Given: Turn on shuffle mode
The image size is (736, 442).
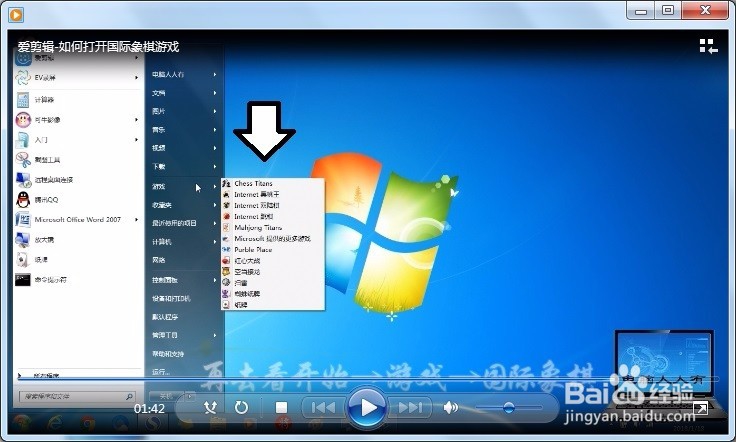Looking at the screenshot, I should (x=211, y=407).
